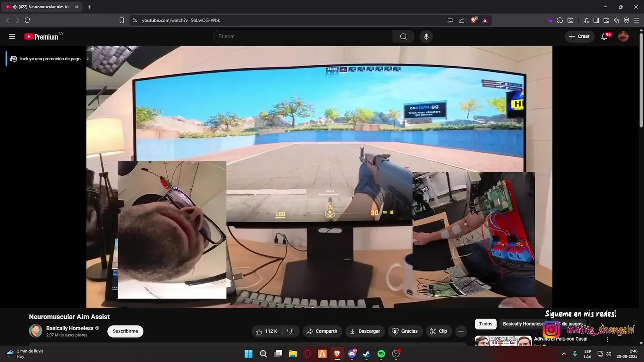Select the 'Todos' filter chip

486,324
